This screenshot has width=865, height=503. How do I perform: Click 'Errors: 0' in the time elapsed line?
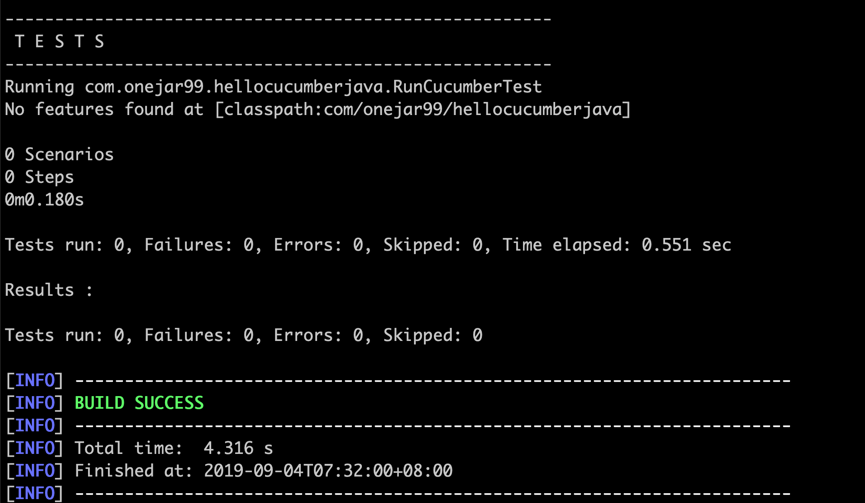[318, 245]
